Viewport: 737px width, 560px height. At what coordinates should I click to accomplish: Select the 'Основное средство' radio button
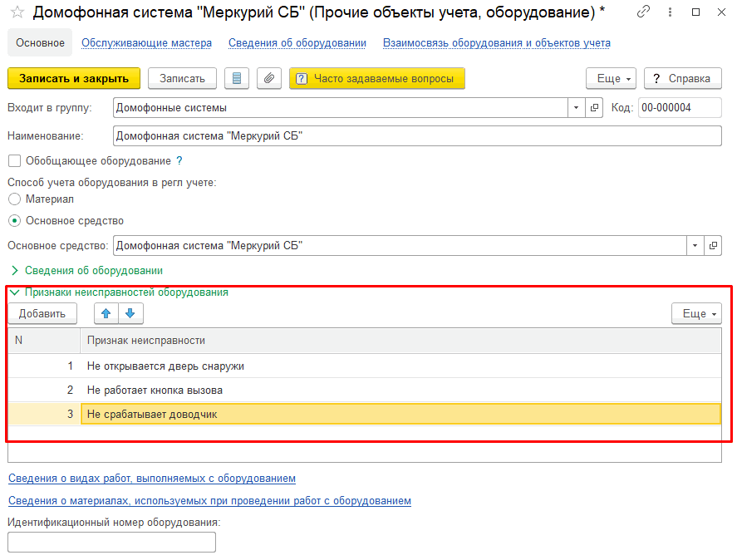(15, 220)
